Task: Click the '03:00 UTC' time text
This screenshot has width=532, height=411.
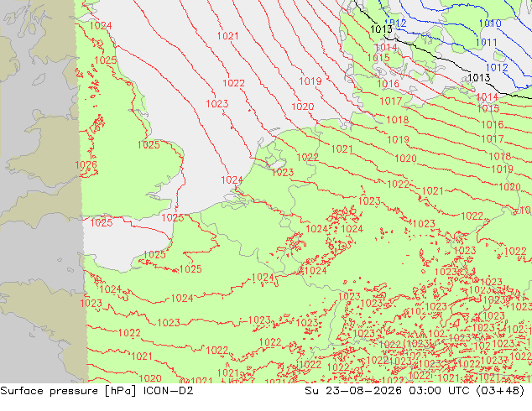Action: [x=439, y=391]
